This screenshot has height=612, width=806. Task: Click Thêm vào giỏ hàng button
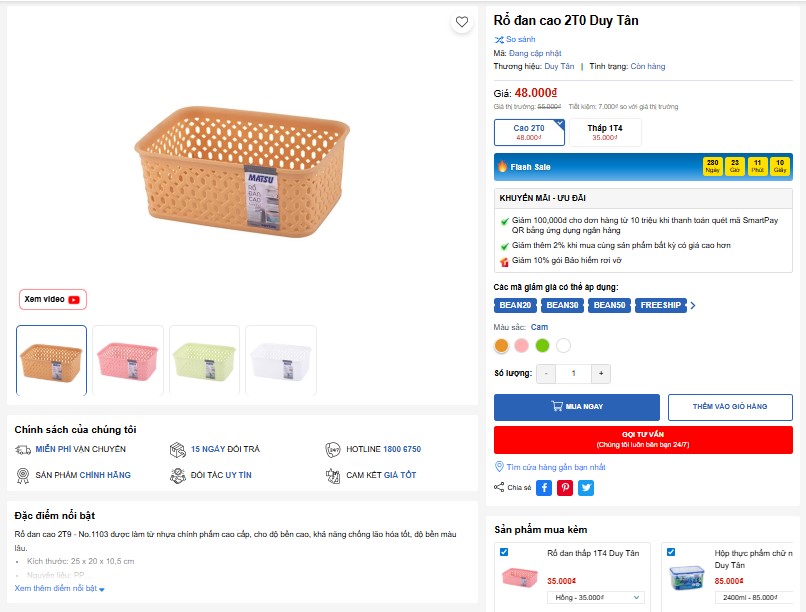730,407
